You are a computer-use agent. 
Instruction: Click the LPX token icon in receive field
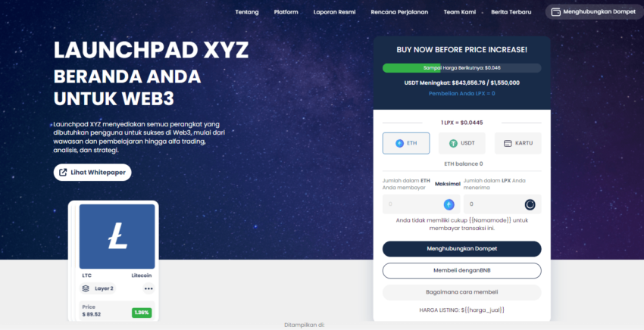click(x=530, y=204)
